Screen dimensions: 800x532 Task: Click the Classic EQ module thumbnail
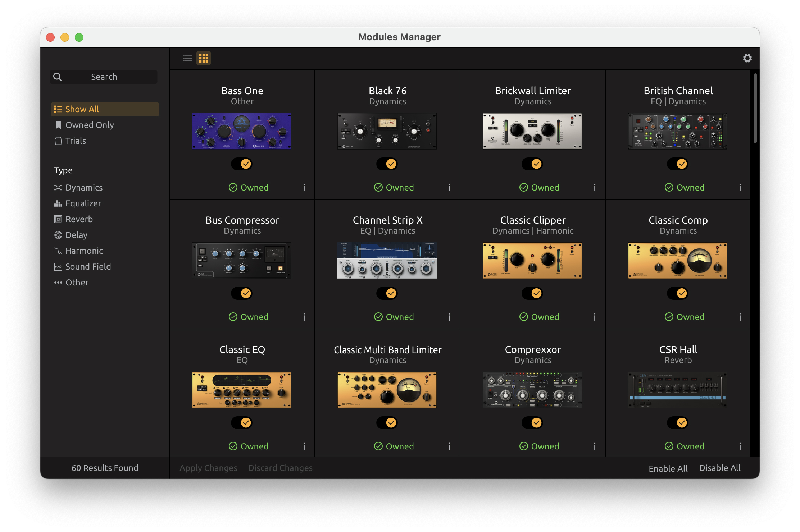point(242,390)
